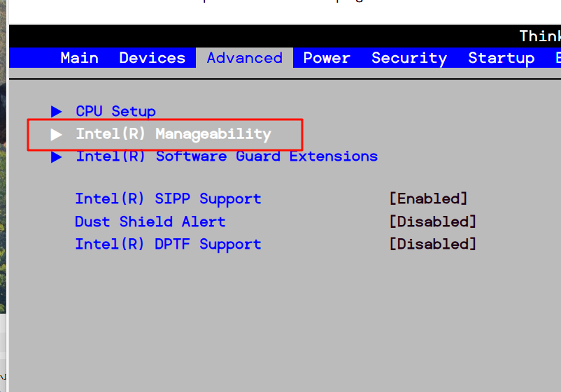Toggle the Dust Shield Alert [Disabled] value
Viewport: 561px width, 392px height.
coord(432,222)
